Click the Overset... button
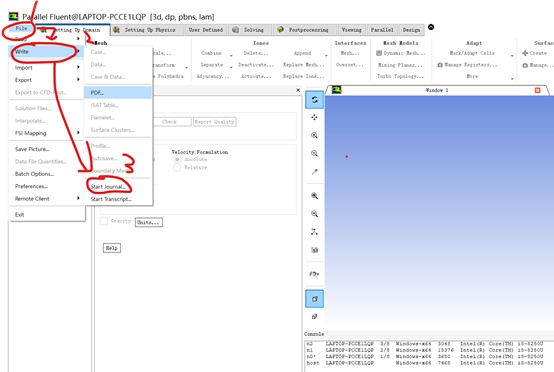Viewport: 554px width, 372px height. pyautogui.click(x=349, y=65)
